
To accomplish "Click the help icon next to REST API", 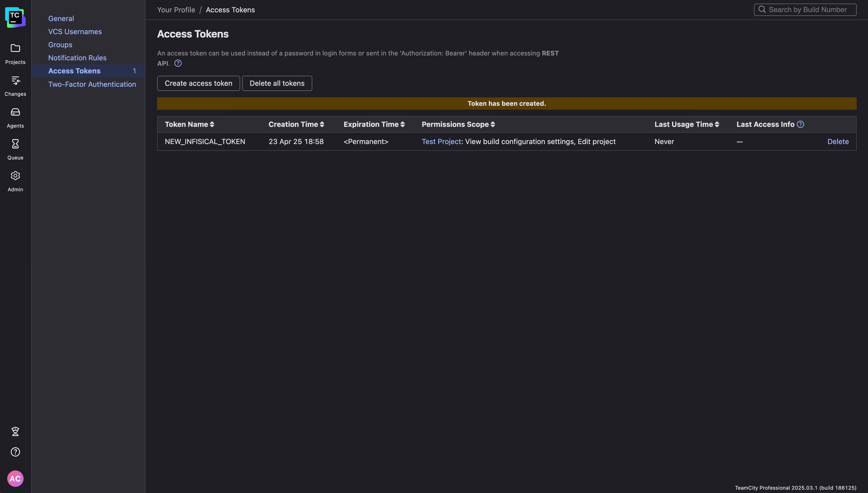I will [178, 63].
